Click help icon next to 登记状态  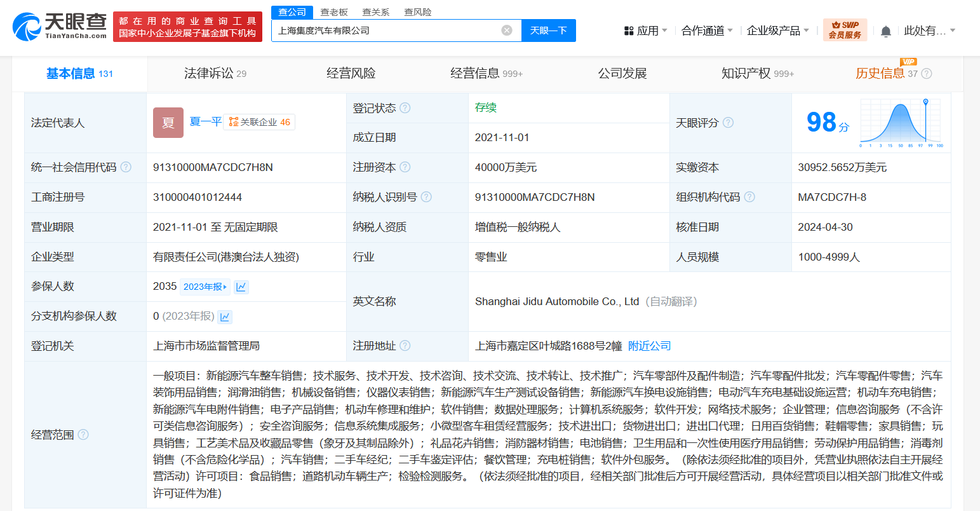tap(405, 108)
